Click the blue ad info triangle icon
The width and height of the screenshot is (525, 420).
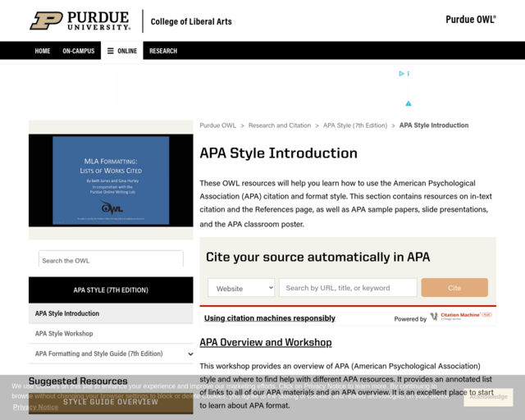coord(409,103)
